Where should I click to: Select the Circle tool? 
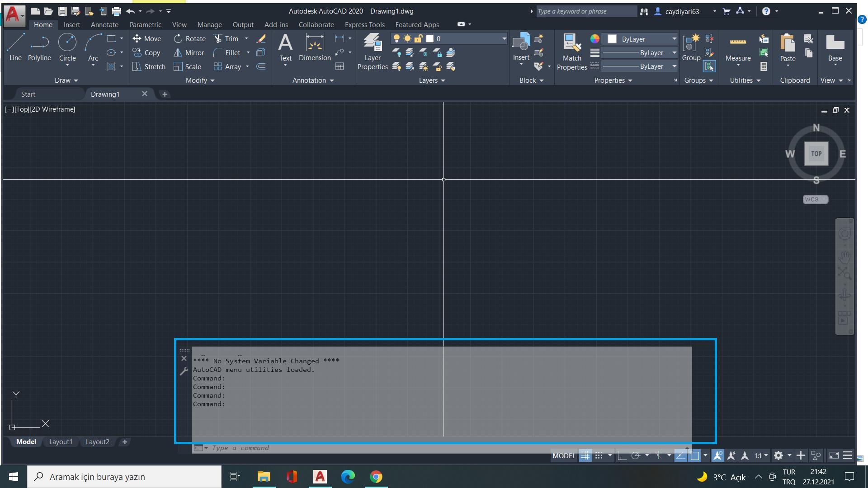tap(67, 47)
